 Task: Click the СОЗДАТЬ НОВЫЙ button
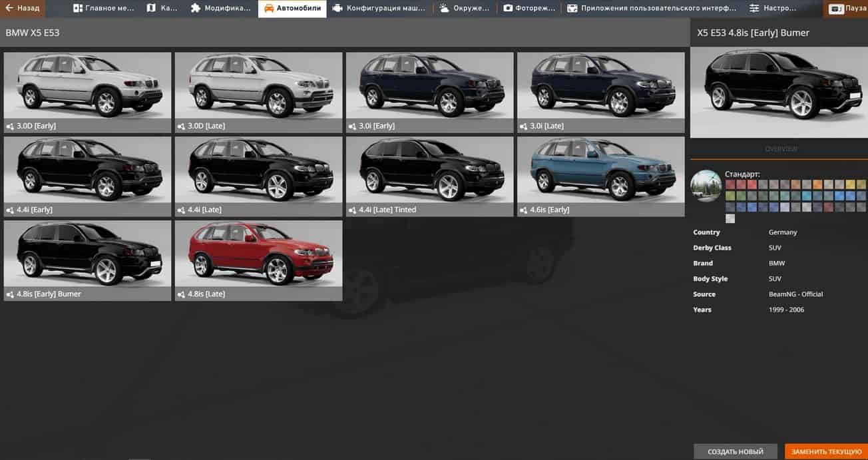[x=736, y=451]
